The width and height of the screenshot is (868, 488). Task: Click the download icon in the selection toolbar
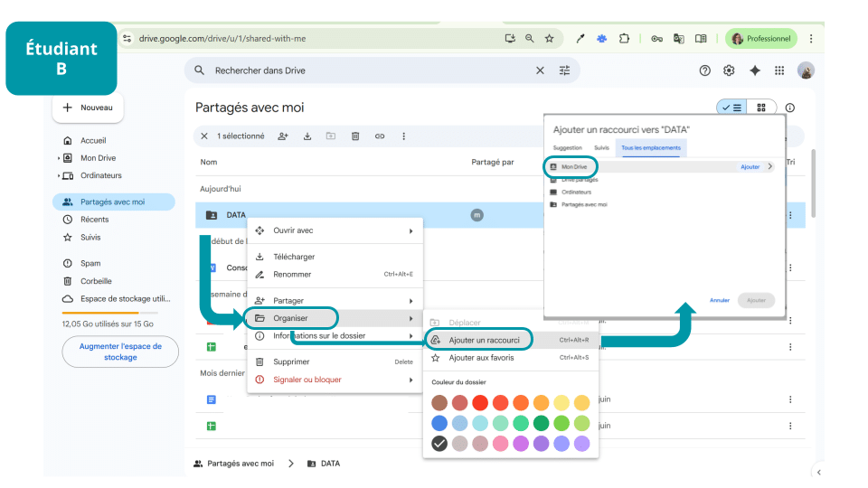click(307, 136)
